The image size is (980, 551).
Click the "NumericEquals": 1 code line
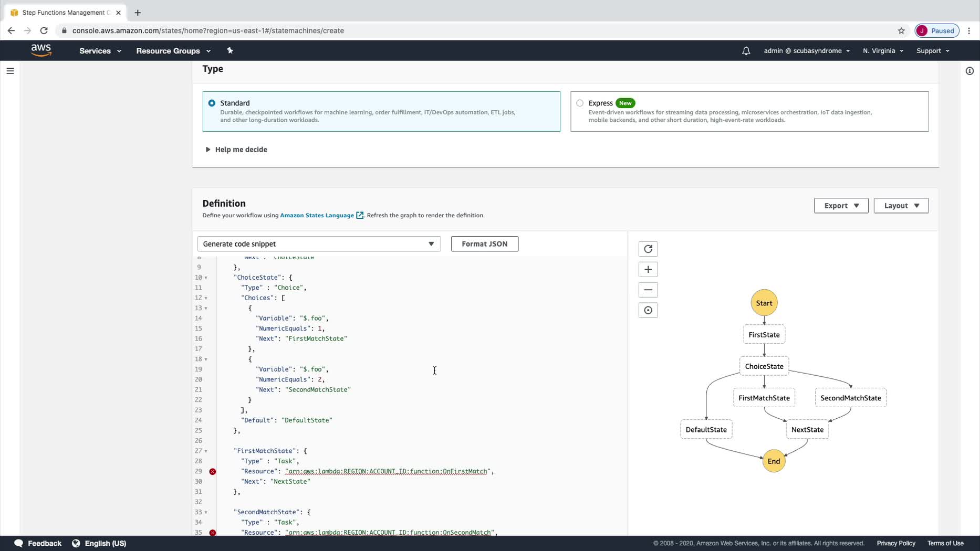(290, 329)
